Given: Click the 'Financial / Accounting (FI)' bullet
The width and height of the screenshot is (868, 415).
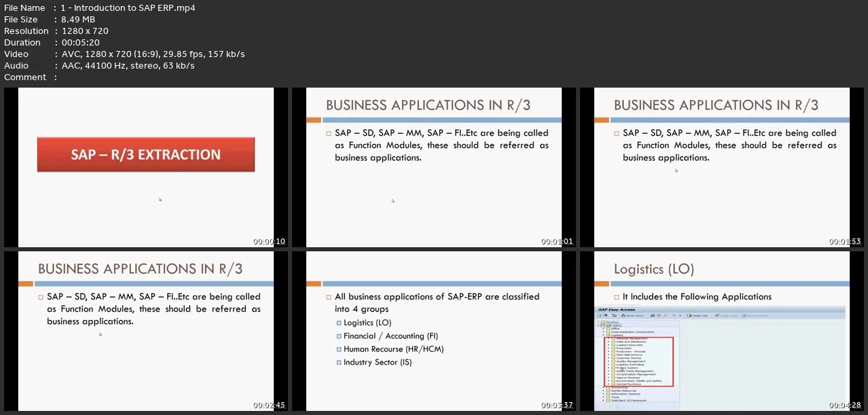Looking at the screenshot, I should (x=391, y=336).
